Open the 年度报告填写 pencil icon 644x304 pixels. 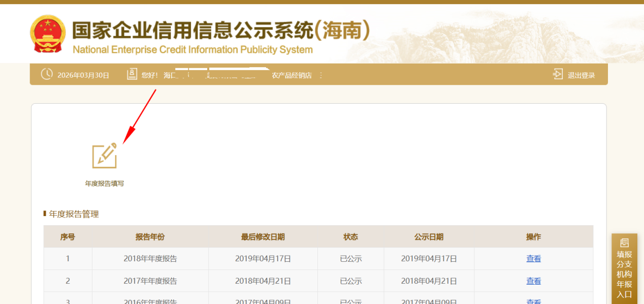105,156
